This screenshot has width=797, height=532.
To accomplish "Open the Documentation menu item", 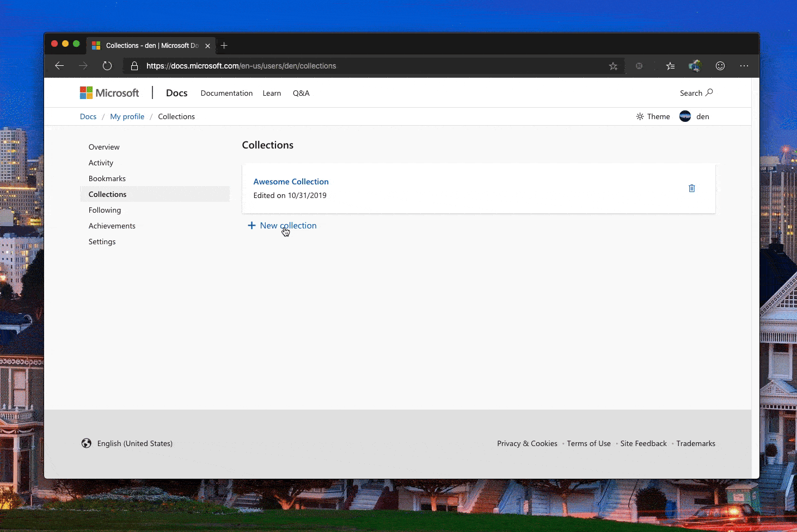I will (x=226, y=93).
